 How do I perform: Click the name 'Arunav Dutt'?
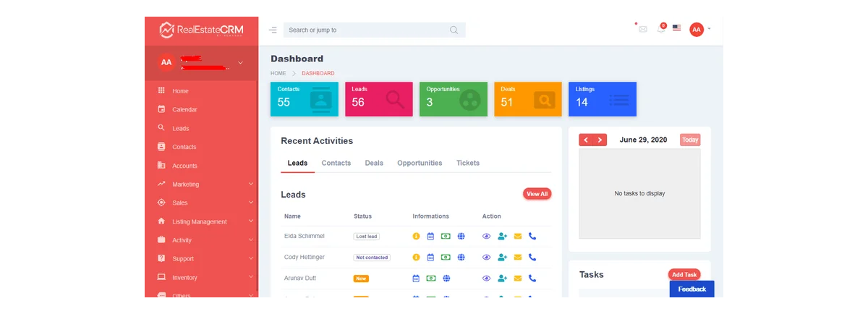point(300,278)
